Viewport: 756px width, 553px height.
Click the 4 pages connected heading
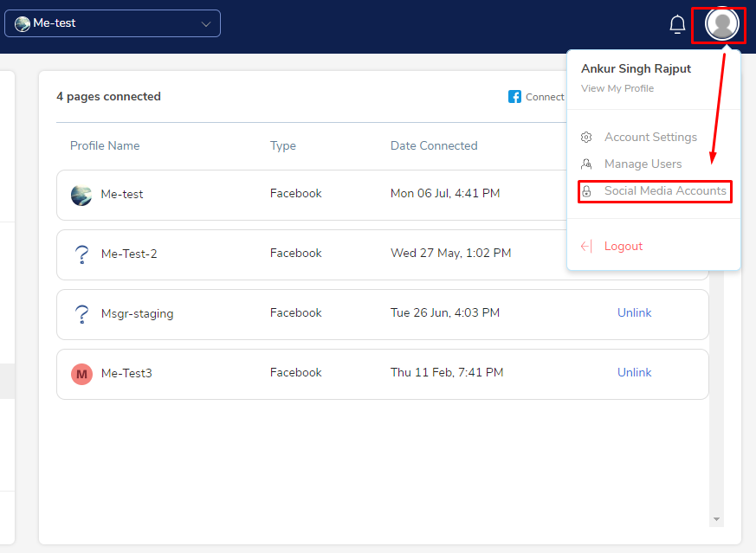click(x=108, y=97)
